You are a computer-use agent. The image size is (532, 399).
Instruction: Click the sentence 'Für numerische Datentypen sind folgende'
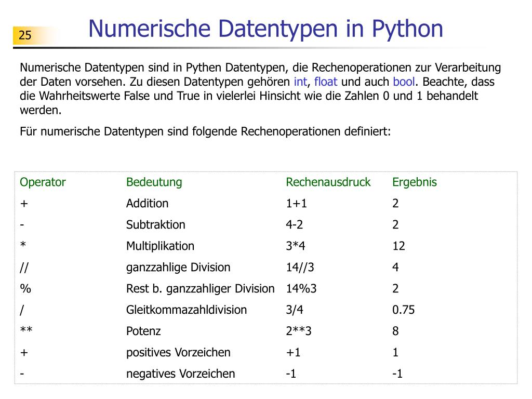[x=128, y=131]
